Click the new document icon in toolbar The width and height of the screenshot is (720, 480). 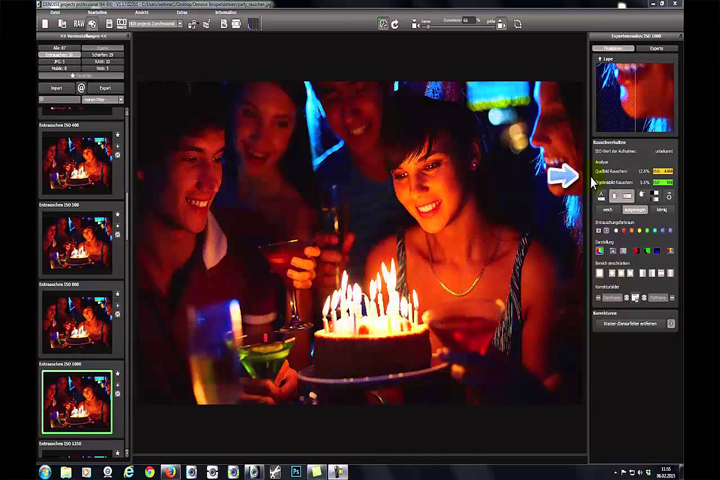click(45, 24)
